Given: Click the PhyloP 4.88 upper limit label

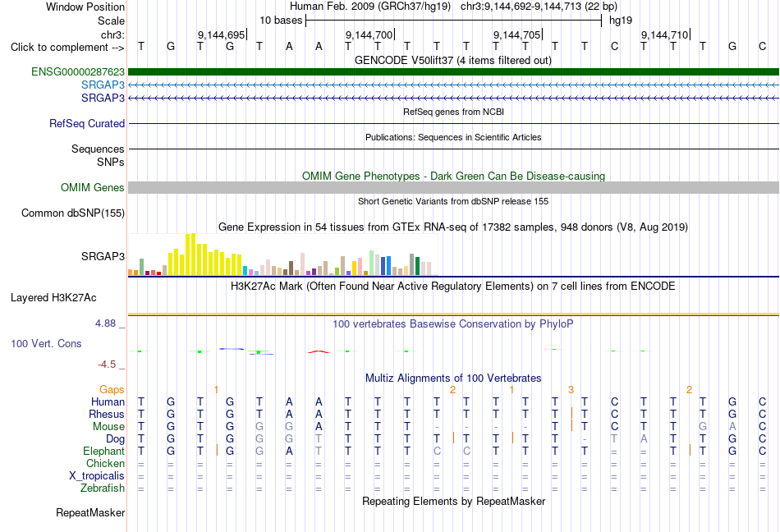Looking at the screenshot, I should 105,323.
